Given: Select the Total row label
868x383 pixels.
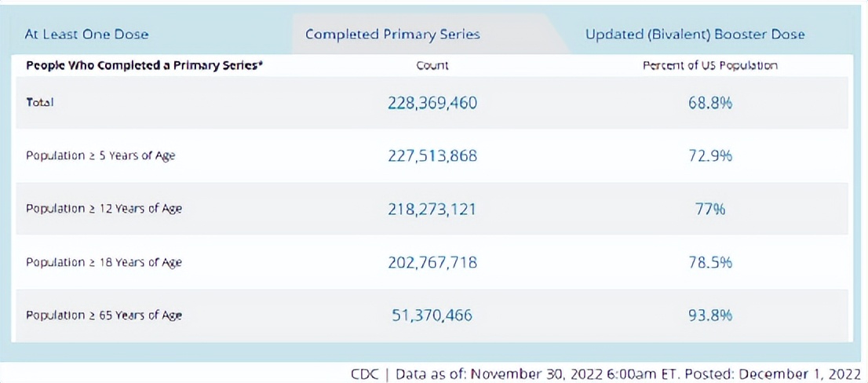Looking at the screenshot, I should click(x=40, y=103).
